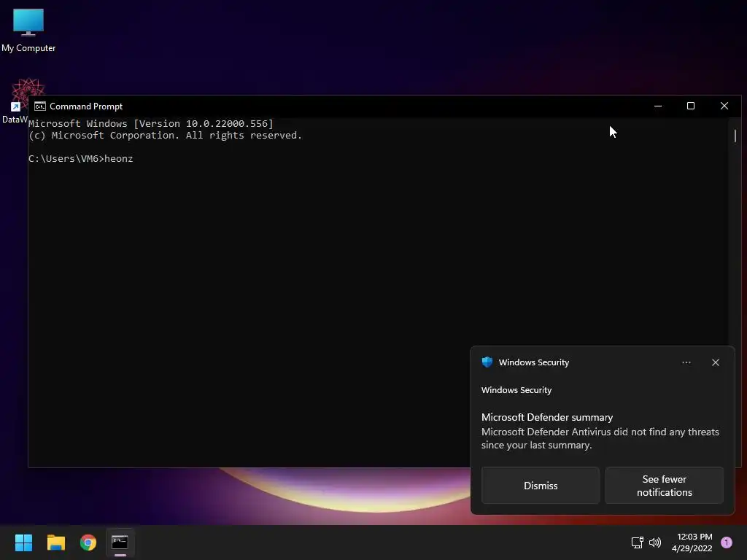This screenshot has height=560, width=747.
Task: Minimize the Command Prompt window
Action: click(x=658, y=106)
